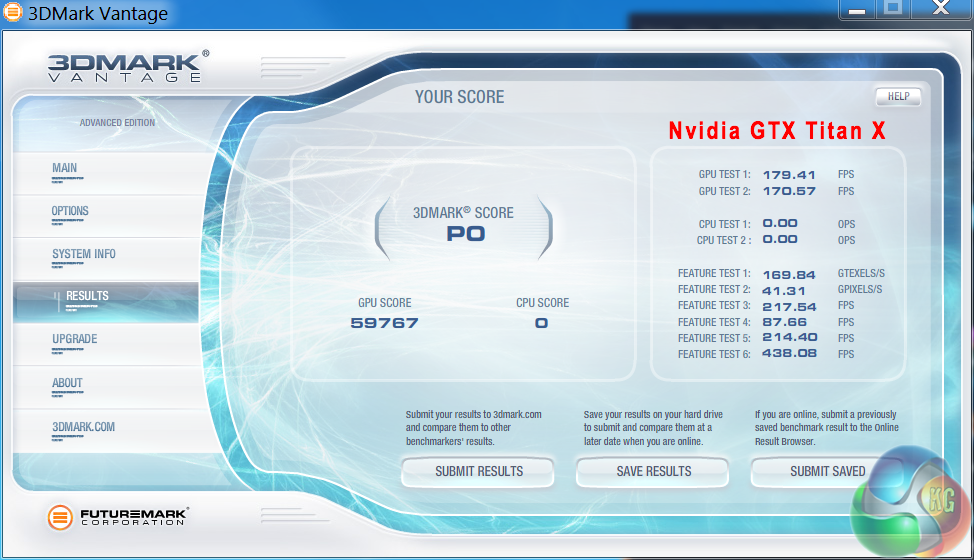
Task: Select the GPU score value 59767
Action: pos(385,323)
